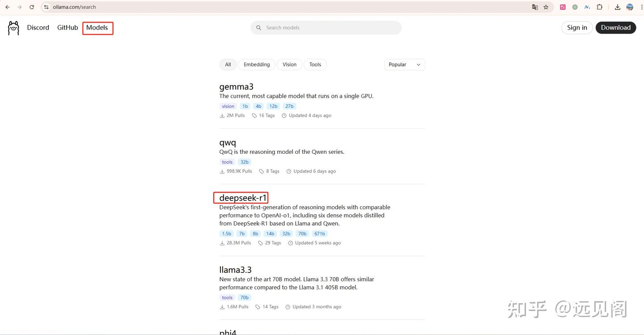Click the browser profile avatar
Screen dimensions: 644x335
(630, 7)
